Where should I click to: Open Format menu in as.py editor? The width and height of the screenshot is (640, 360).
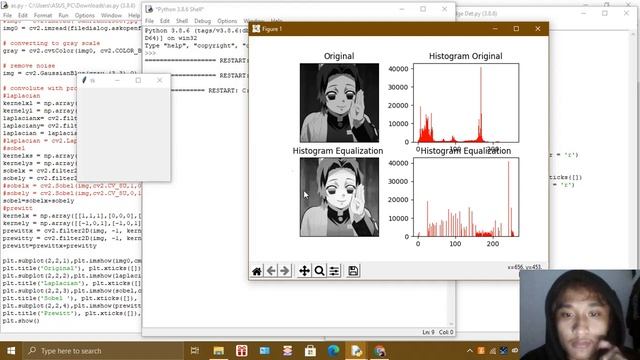[x=43, y=16]
